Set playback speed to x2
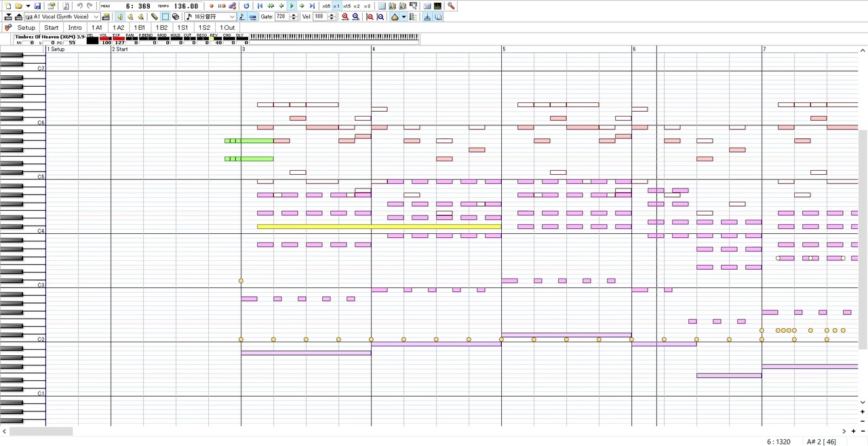 click(357, 6)
